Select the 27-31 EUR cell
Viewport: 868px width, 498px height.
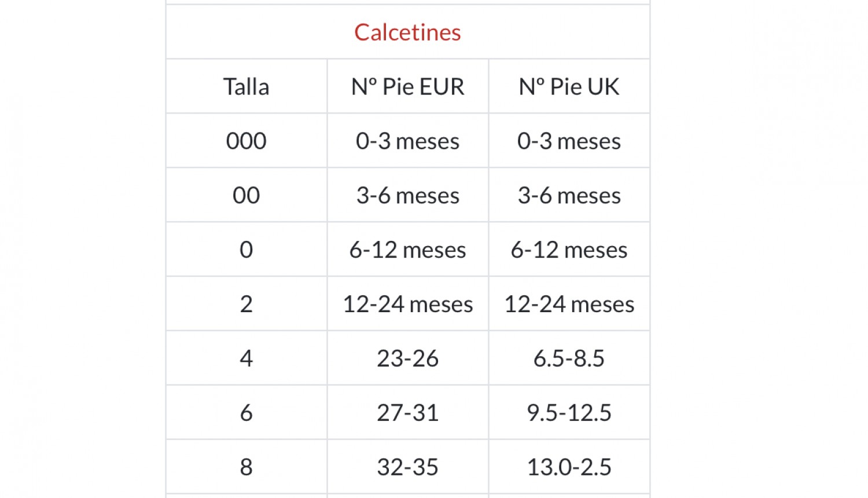407,413
